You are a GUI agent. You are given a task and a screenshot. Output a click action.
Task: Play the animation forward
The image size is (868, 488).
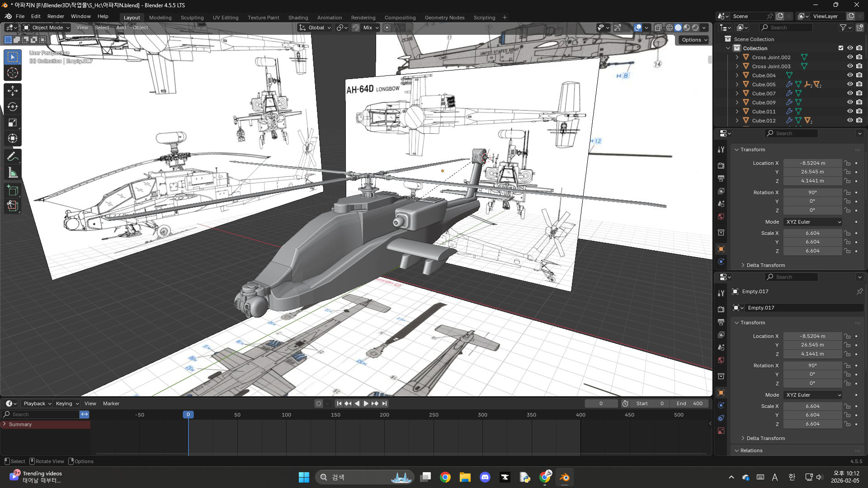[366, 404]
